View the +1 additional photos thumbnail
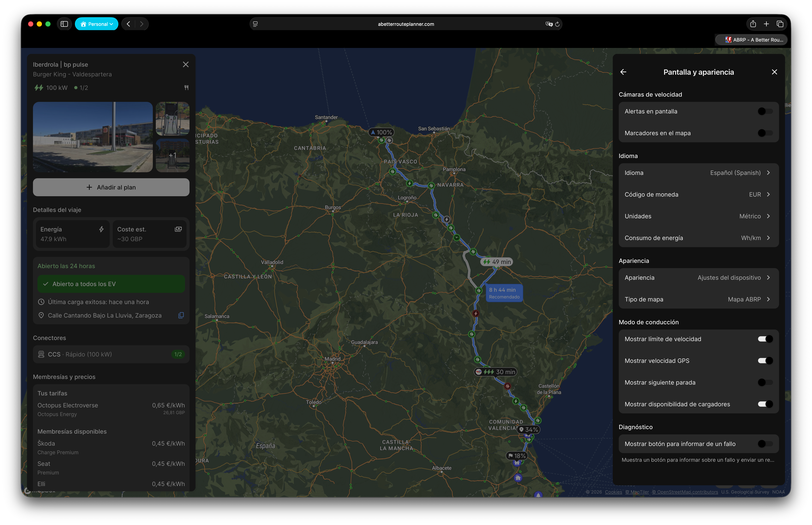 pyautogui.click(x=172, y=155)
